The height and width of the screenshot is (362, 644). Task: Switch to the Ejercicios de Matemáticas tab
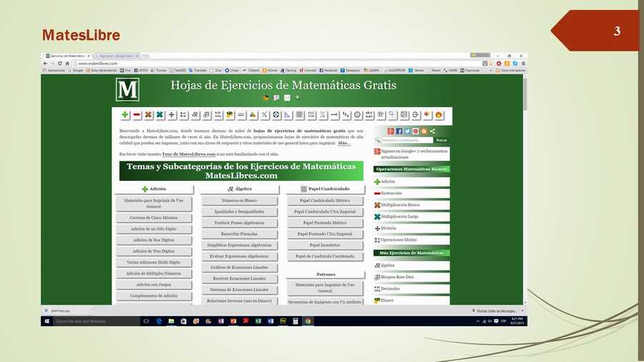point(68,56)
